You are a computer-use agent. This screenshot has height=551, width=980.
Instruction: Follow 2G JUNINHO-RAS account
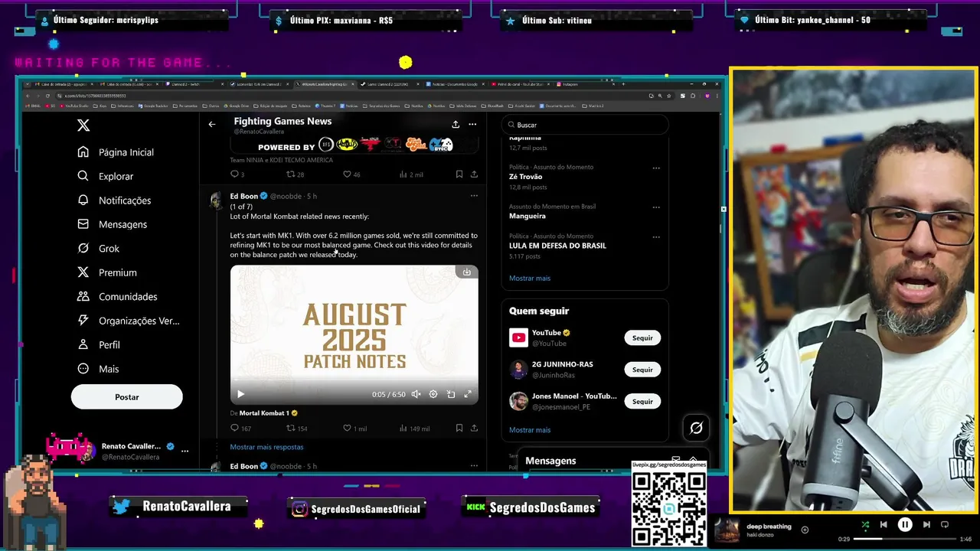(x=642, y=370)
